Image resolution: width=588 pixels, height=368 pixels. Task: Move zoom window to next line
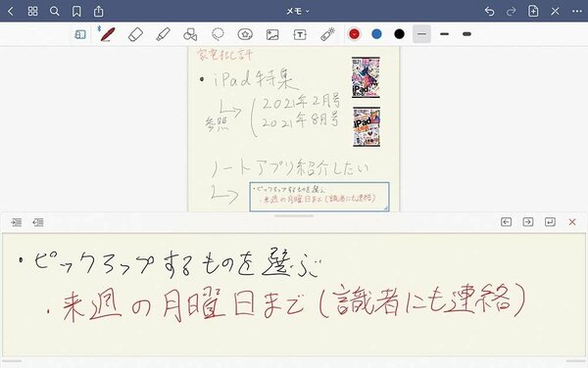click(550, 222)
